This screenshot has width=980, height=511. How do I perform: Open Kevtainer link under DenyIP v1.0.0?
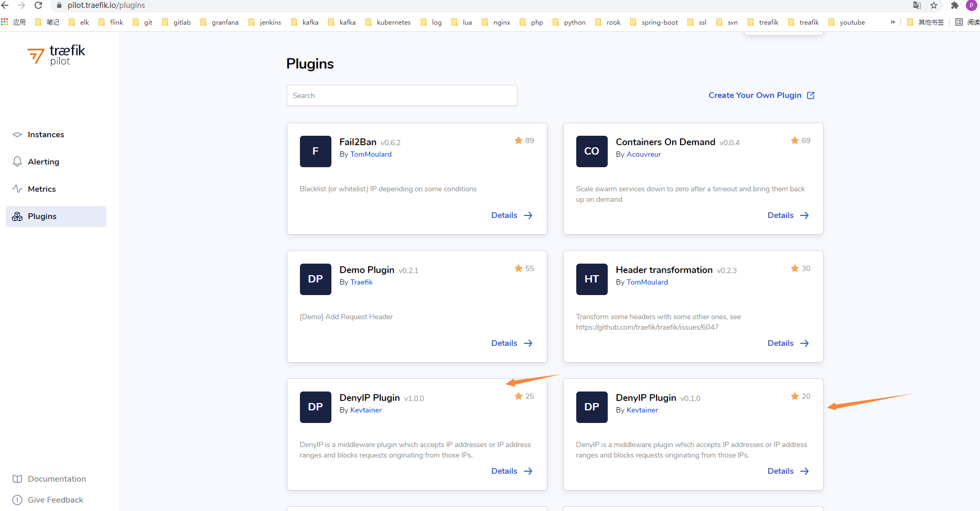point(365,410)
